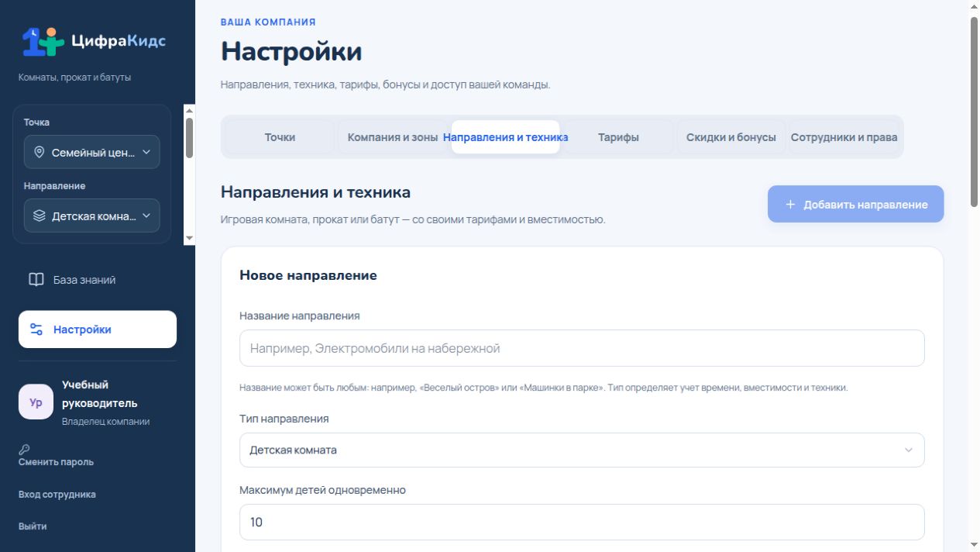Click the plus icon on Добавить направление
This screenshot has width=980, height=552.
(790, 205)
